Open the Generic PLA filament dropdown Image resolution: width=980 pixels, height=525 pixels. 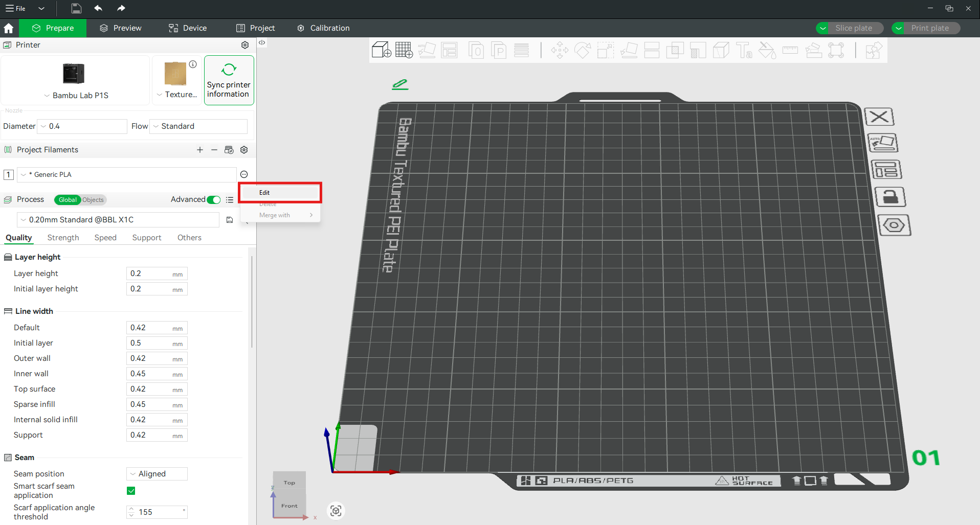(126, 175)
